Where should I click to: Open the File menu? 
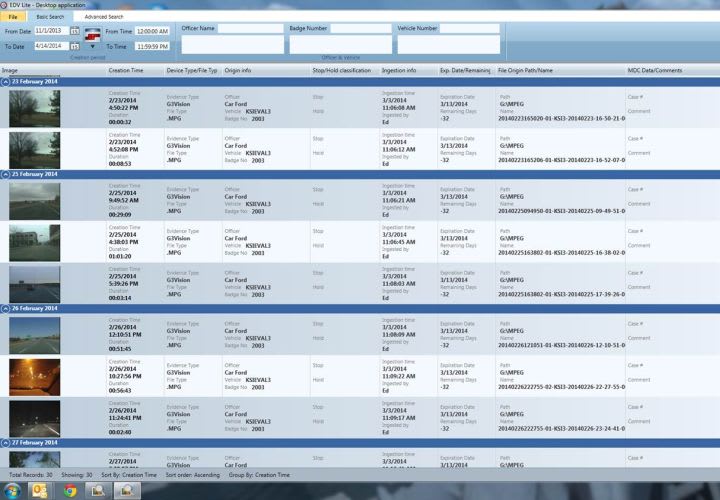pyautogui.click(x=13, y=17)
